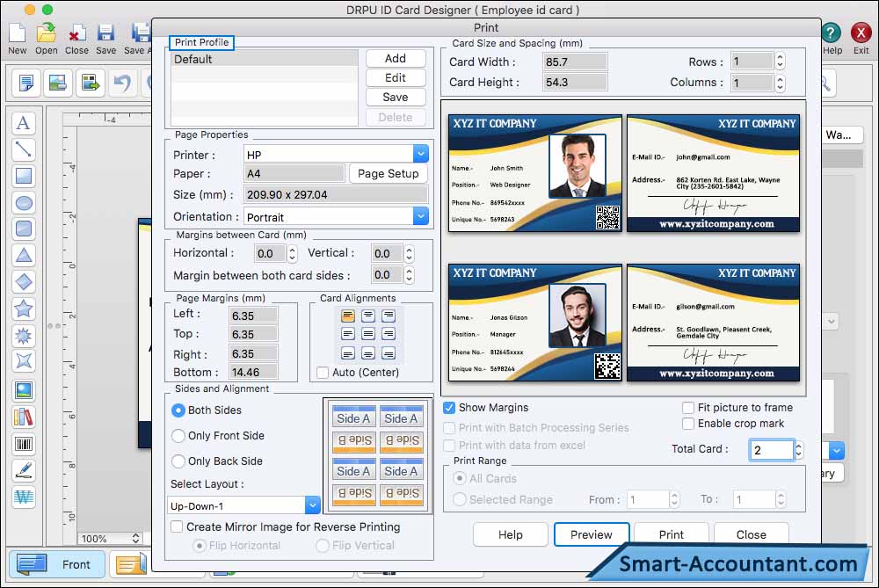Select the Insert picture tool
This screenshot has height=588, width=879.
point(24,390)
